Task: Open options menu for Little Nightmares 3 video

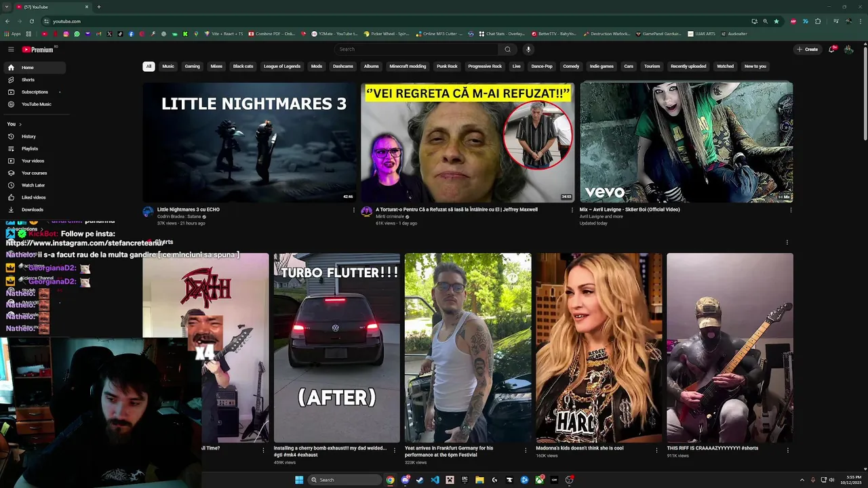Action: [353, 210]
